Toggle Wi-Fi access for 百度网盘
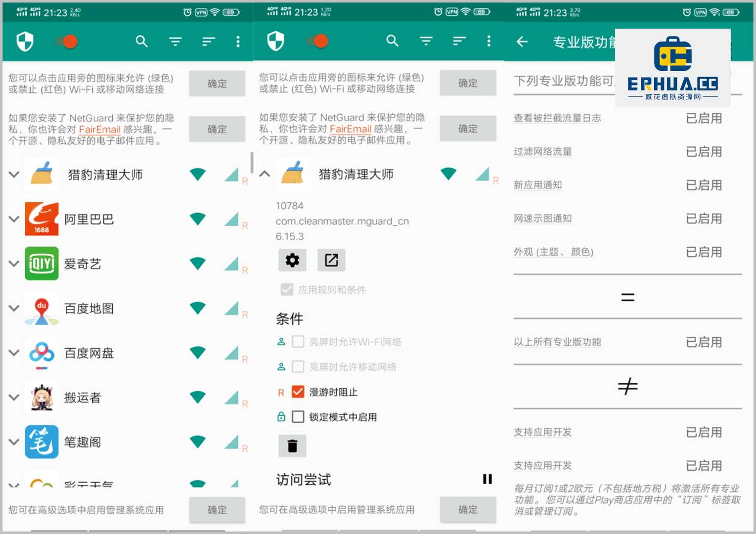 (198, 352)
